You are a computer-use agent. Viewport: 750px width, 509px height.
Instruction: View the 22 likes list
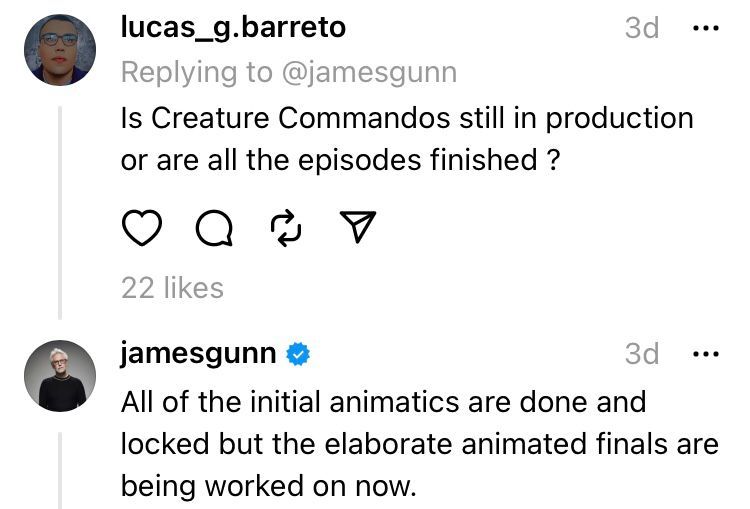click(x=172, y=288)
